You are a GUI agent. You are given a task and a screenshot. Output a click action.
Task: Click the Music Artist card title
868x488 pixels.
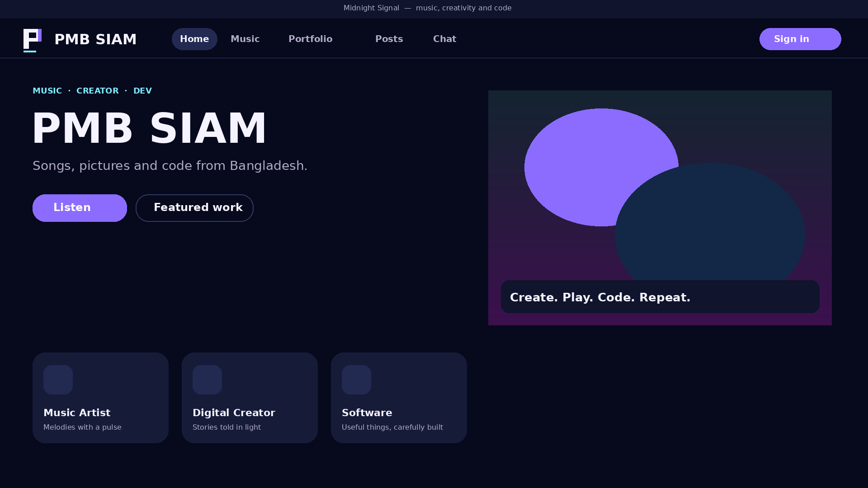point(77,413)
